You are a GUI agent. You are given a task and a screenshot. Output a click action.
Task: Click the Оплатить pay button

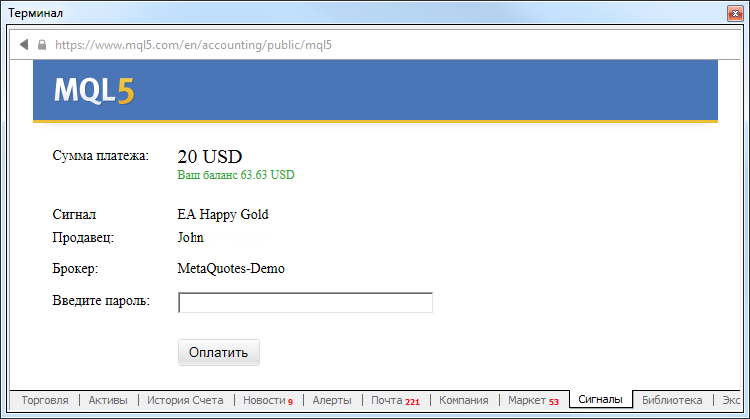[219, 353]
